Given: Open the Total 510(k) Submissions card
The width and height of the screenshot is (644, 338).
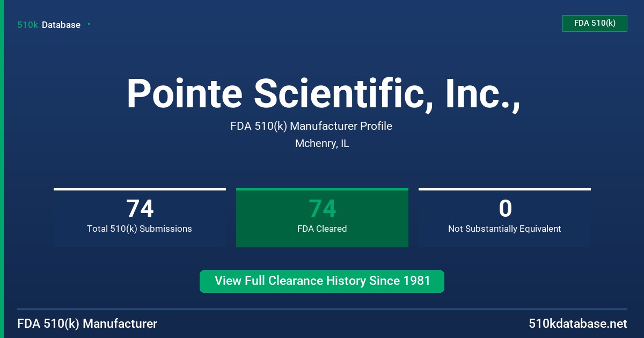Looking at the screenshot, I should (140, 217).
